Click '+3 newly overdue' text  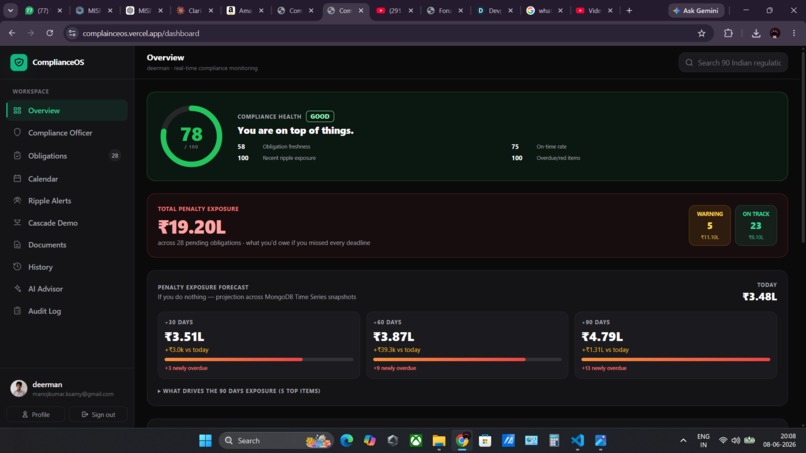(x=186, y=368)
